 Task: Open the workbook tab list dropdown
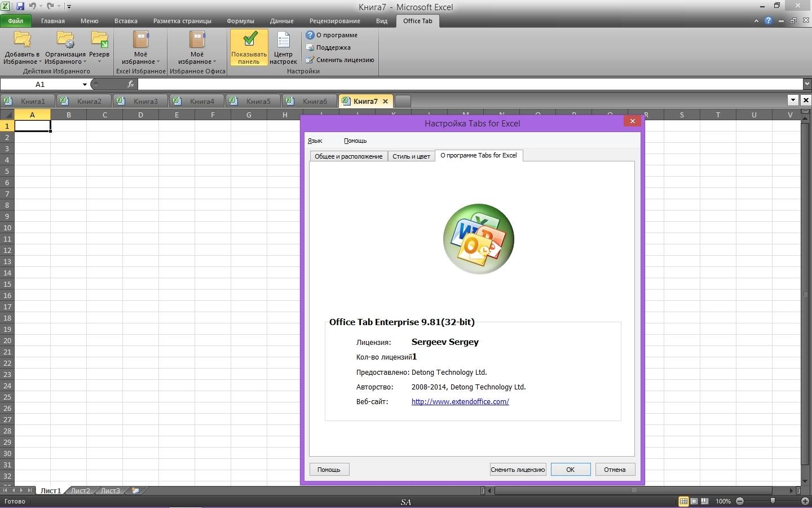pos(793,100)
